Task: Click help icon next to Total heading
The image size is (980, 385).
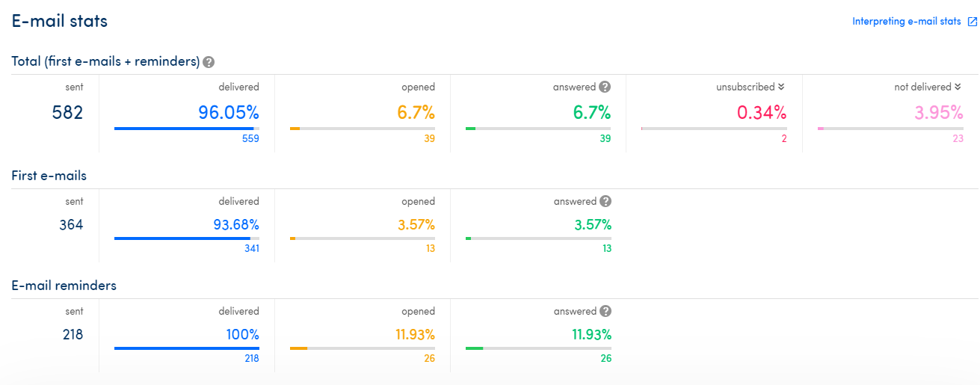Action: [x=209, y=62]
